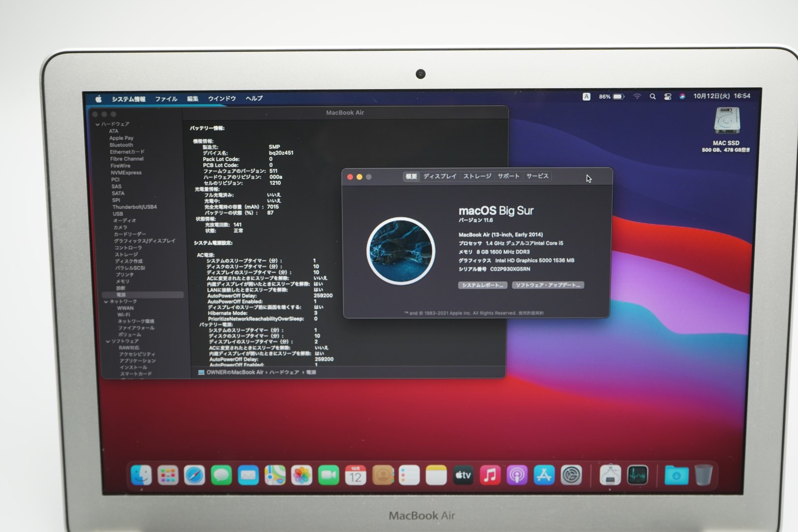Open the ヘルプ menu
Screen dimensions: 798x532
[254, 99]
